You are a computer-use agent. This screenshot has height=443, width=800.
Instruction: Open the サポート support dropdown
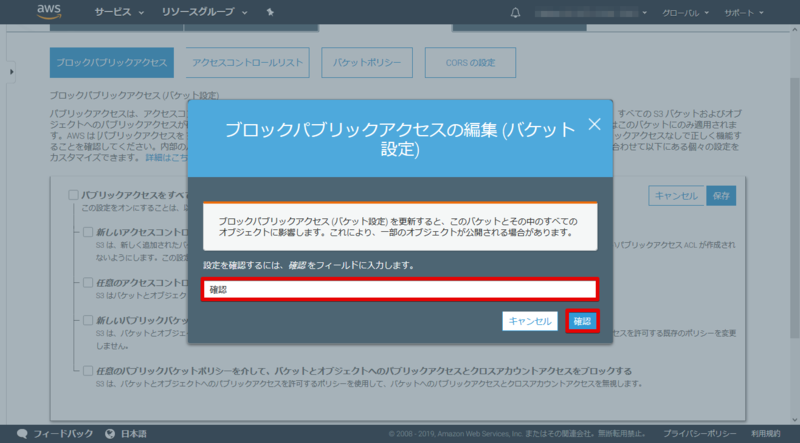(744, 13)
